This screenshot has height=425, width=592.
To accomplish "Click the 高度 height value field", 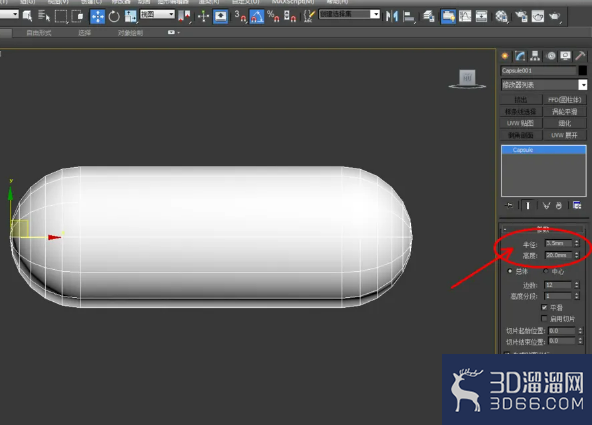I will pyautogui.click(x=558, y=255).
